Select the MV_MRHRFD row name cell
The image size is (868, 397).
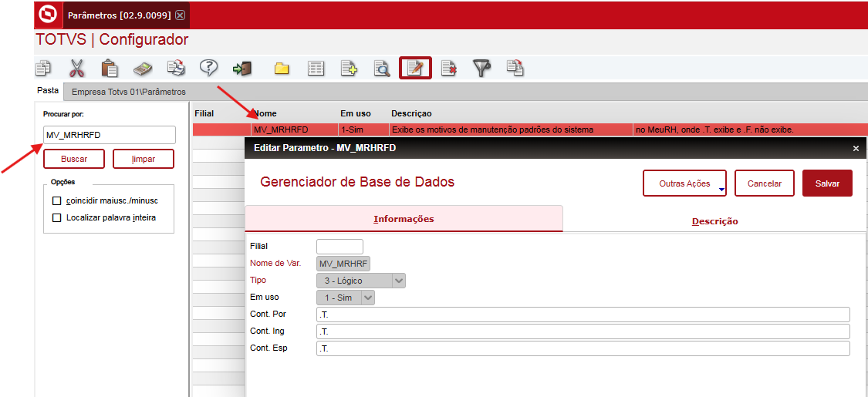click(x=294, y=130)
